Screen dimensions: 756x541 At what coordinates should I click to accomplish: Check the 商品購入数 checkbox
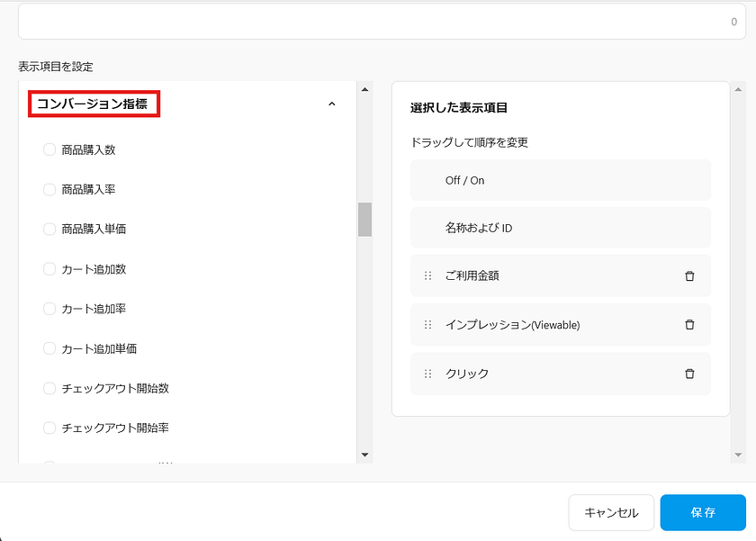pos(49,150)
